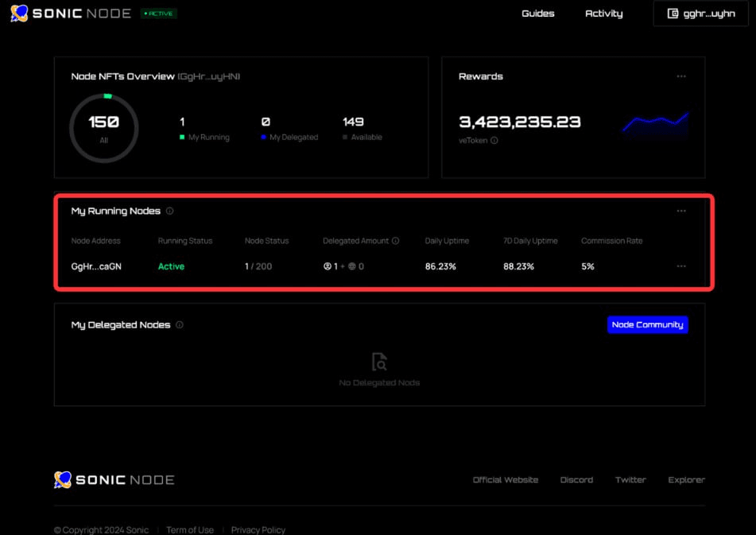Open the GgHr...caGN row options menu
This screenshot has width=756, height=535.
[x=680, y=266]
